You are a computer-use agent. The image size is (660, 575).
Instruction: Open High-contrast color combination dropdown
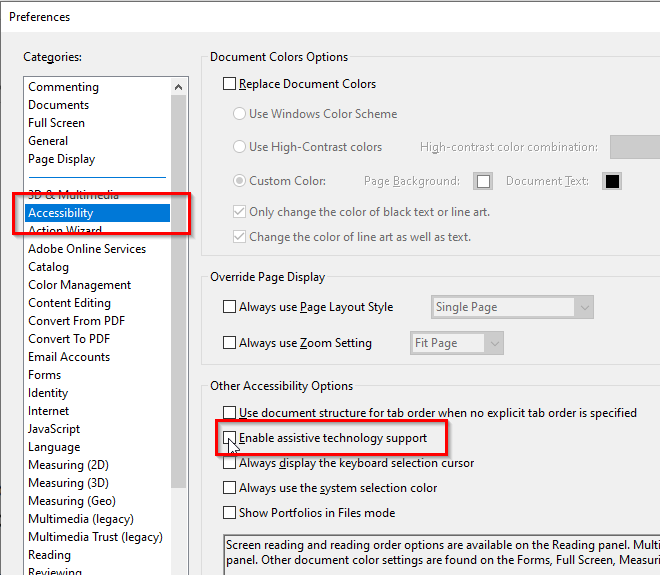pos(635,147)
